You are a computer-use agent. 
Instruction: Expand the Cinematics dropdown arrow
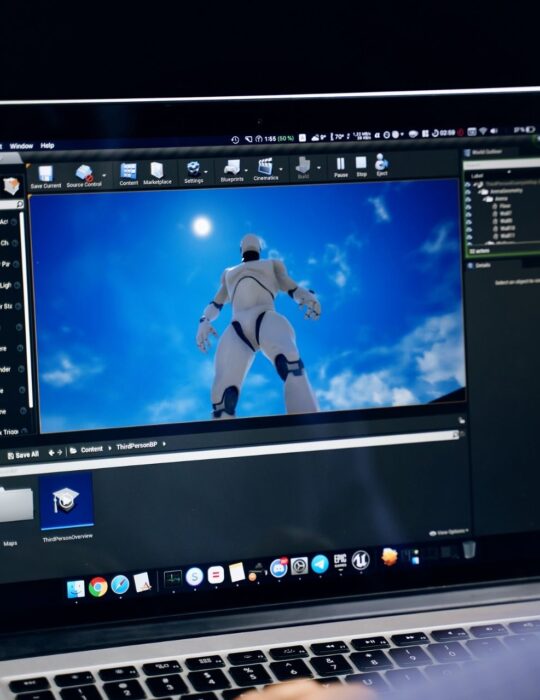click(281, 169)
